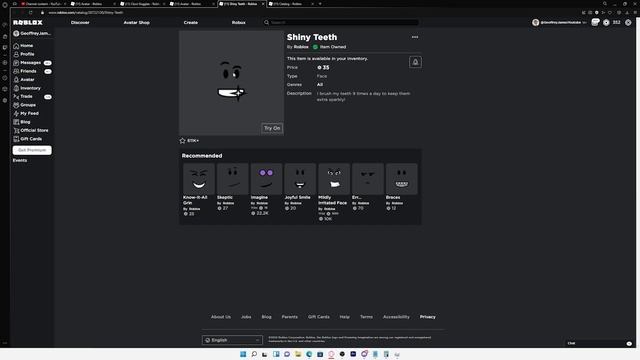This screenshot has width=640, height=360.
Task: Open the Privacy footer link
Action: (x=428, y=317)
